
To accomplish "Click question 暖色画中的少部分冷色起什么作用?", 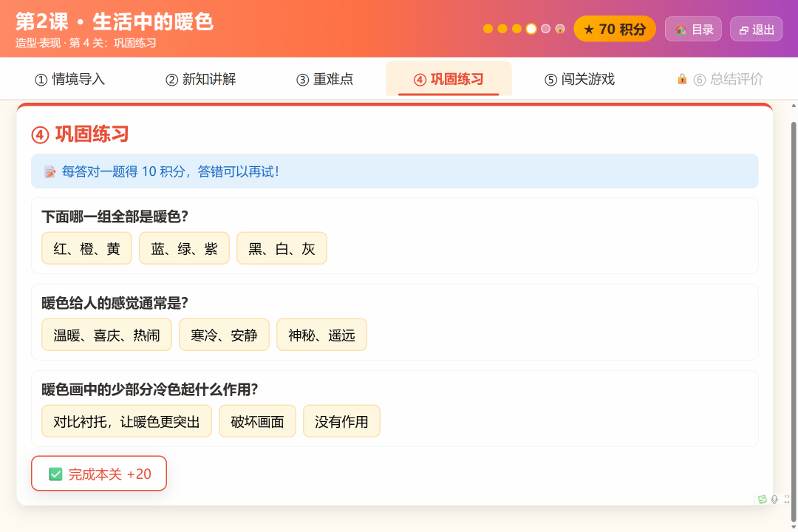I will pos(149,389).
